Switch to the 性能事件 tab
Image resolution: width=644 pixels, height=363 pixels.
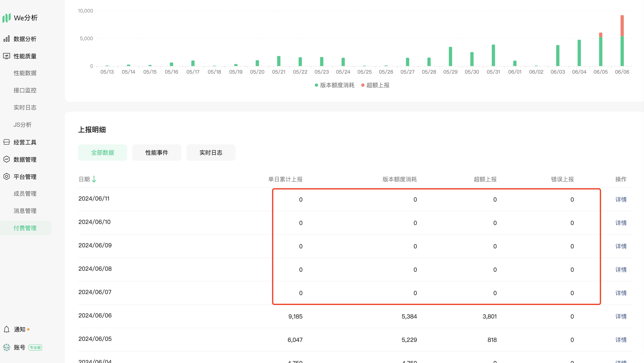pyautogui.click(x=157, y=152)
